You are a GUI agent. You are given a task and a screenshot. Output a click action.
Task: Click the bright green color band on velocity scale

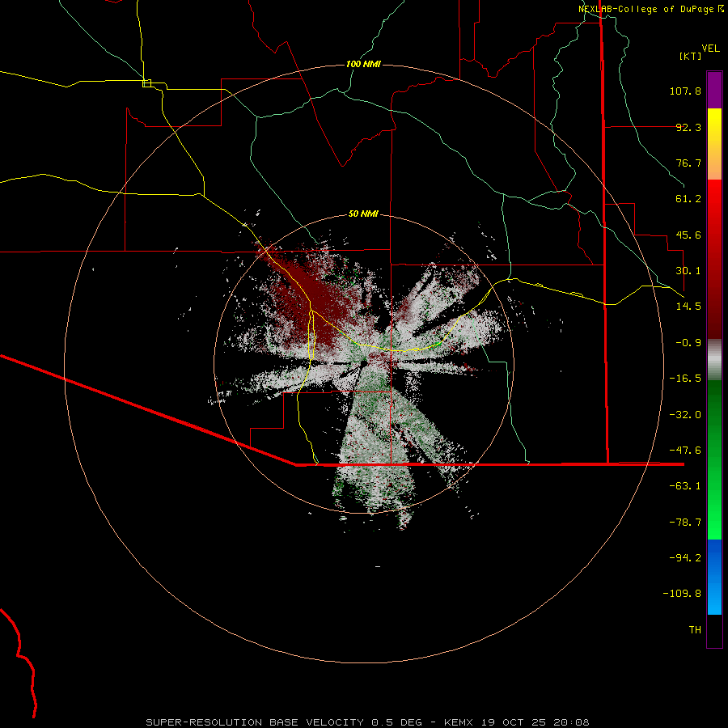click(x=714, y=459)
